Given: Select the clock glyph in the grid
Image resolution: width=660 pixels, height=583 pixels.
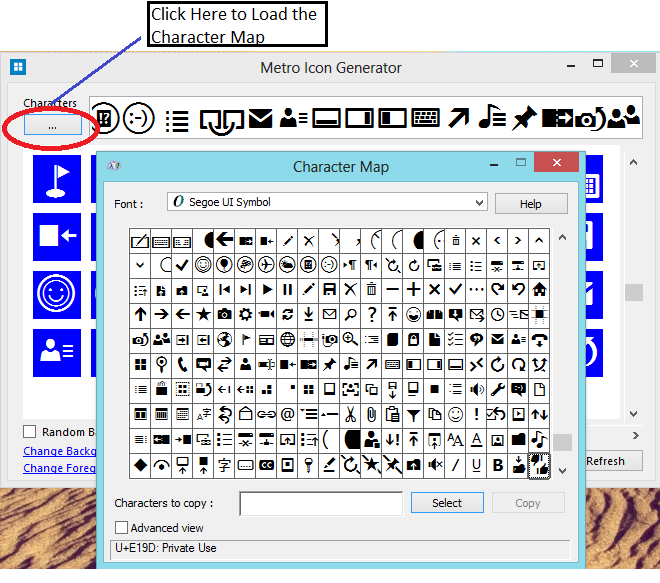Looking at the screenshot, I should click(x=498, y=314).
